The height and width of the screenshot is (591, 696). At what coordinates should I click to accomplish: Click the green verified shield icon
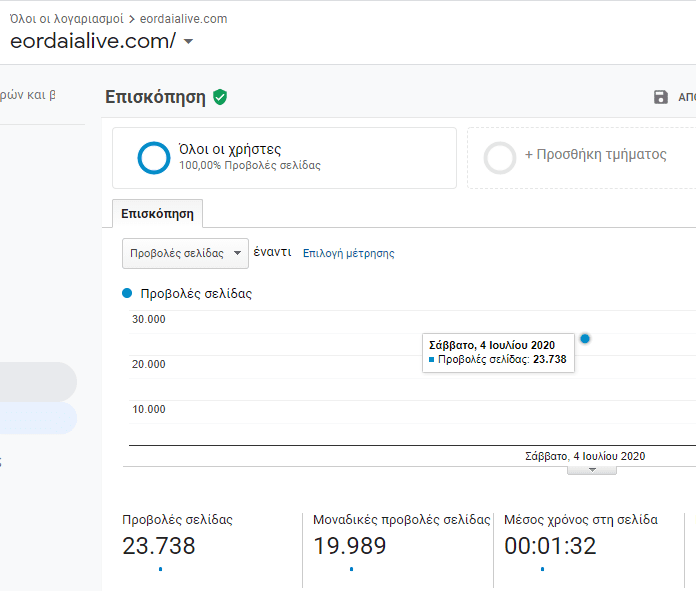pos(220,97)
